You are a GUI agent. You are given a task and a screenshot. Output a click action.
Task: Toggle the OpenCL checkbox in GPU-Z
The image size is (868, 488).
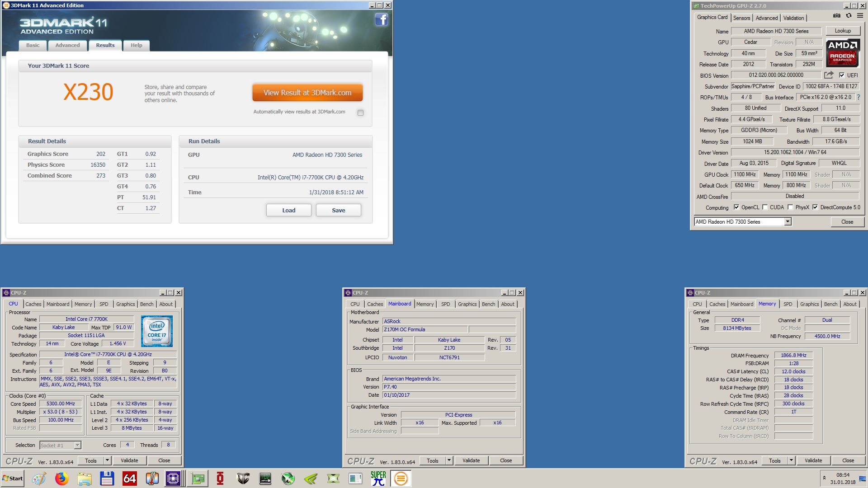point(736,207)
